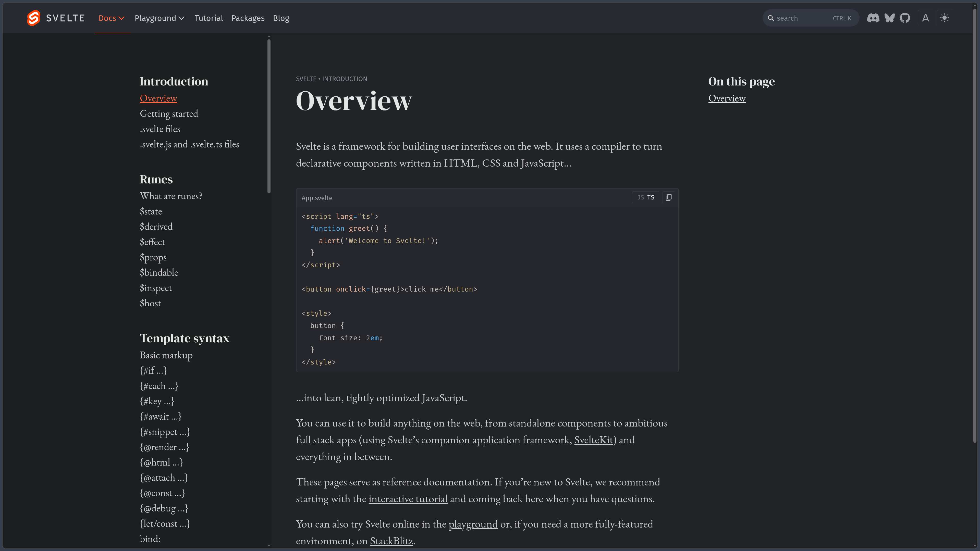Image resolution: width=980 pixels, height=551 pixels.
Task: Click the App.svelte filename label
Action: point(317,198)
